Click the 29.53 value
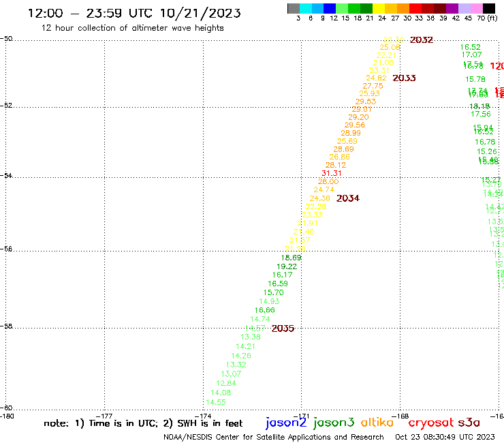 coord(366,102)
